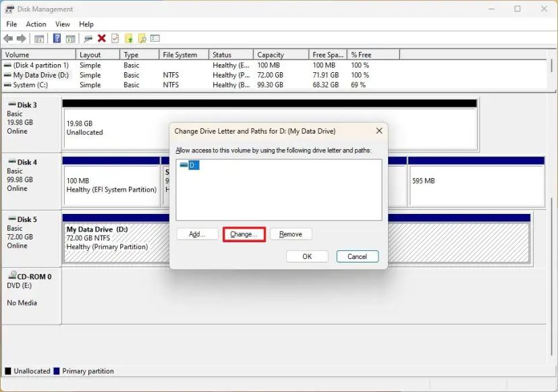Viewport: 558px width, 392px height.
Task: Click the Disk Management title bar app icon
Action: tap(9, 9)
